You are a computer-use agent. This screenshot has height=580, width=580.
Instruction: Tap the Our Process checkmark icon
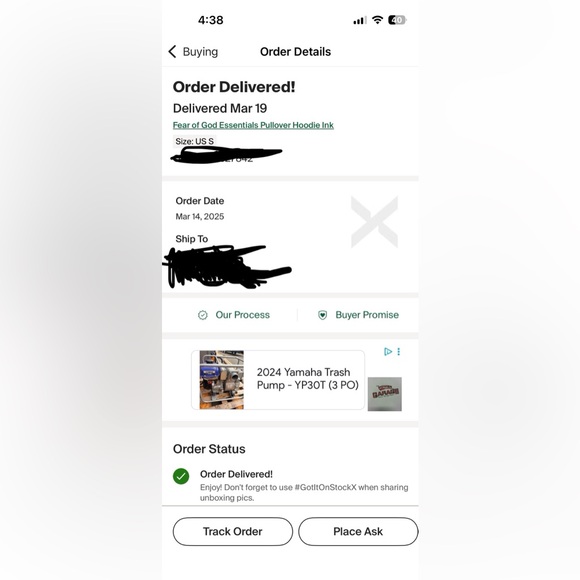[x=203, y=315]
